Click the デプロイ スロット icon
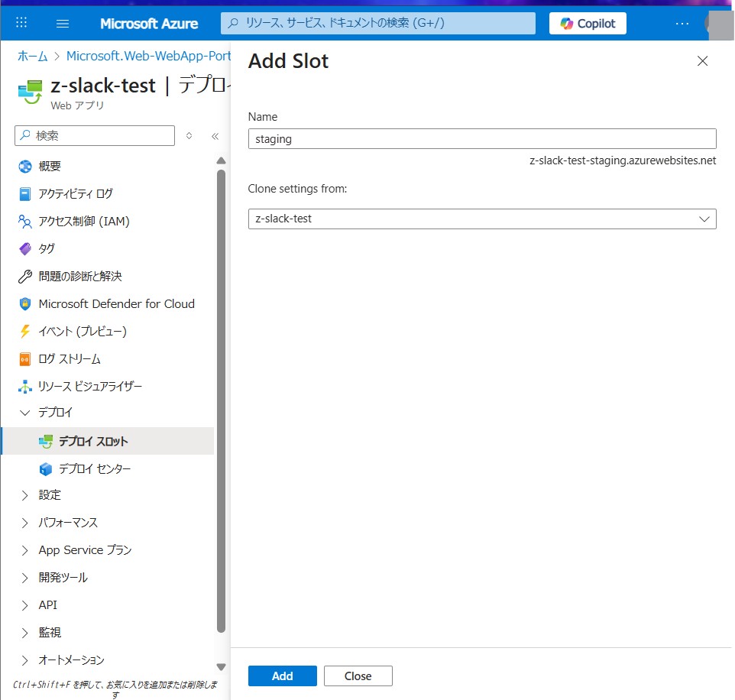 (x=46, y=441)
